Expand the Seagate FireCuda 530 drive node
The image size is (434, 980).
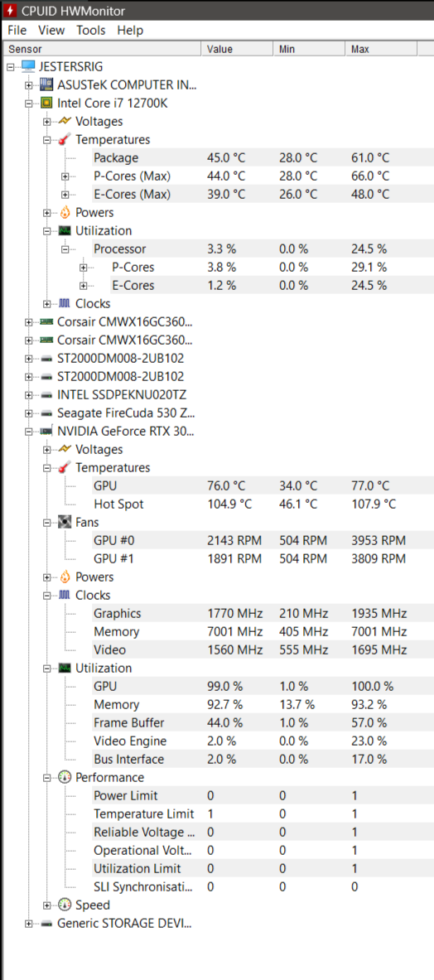pos(28,413)
